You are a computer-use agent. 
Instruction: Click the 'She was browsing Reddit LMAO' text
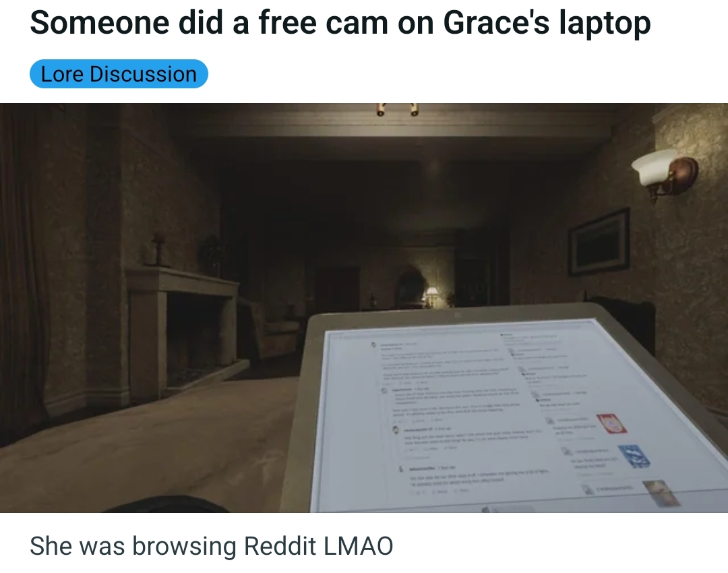(211, 545)
